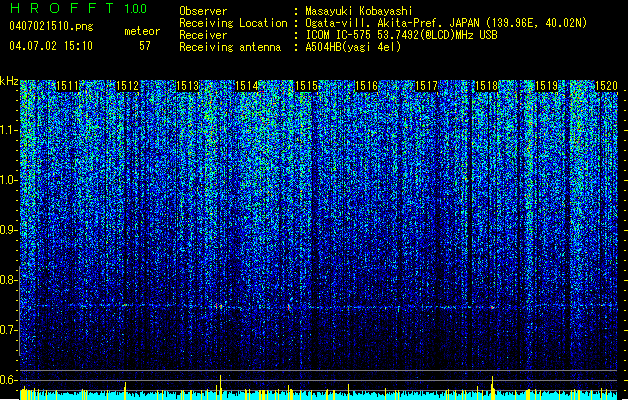Click the meteor count 57
The image size is (629, 400).
(x=145, y=46)
